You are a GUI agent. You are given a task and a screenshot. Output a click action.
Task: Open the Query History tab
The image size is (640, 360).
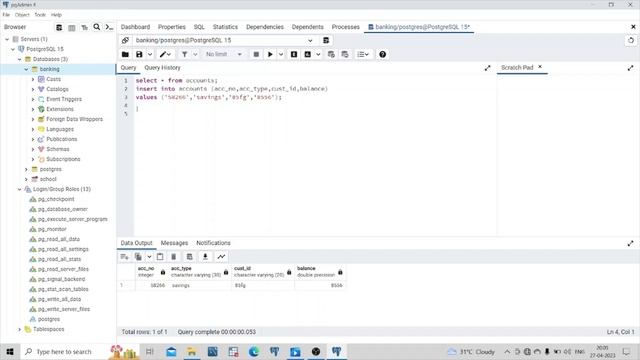[x=162, y=68]
